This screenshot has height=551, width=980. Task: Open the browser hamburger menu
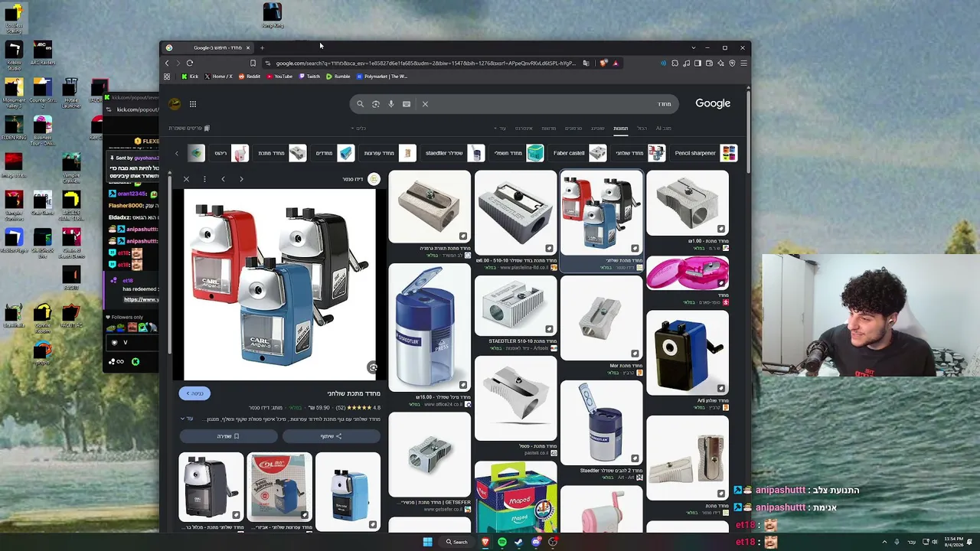tap(743, 63)
